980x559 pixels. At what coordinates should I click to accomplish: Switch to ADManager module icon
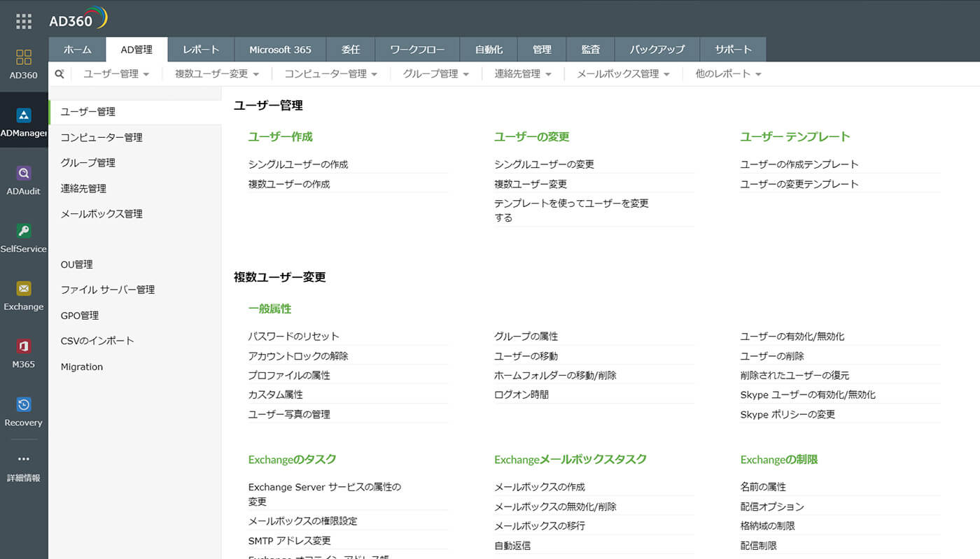tap(24, 115)
